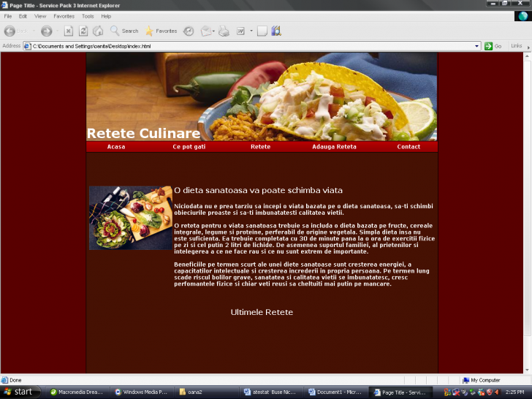Open the Edit with Word dropdown arrow
Image resolution: width=532 pixels, height=399 pixels.
[x=251, y=31]
